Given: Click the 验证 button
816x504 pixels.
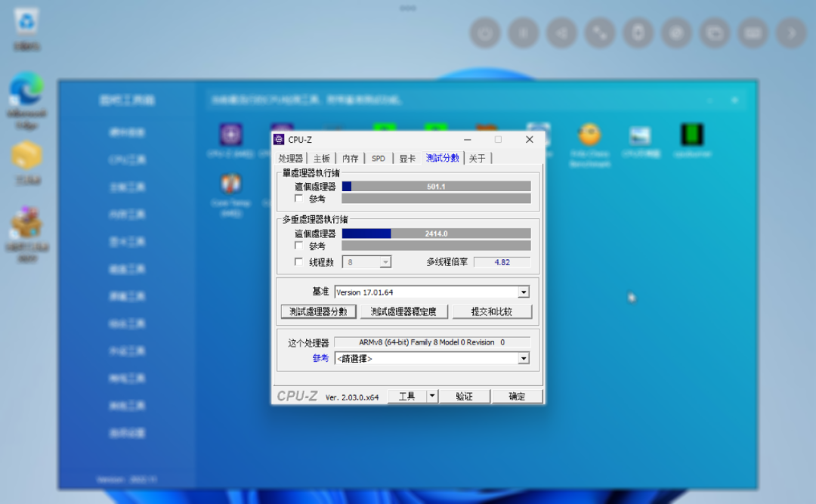Looking at the screenshot, I should tap(464, 396).
